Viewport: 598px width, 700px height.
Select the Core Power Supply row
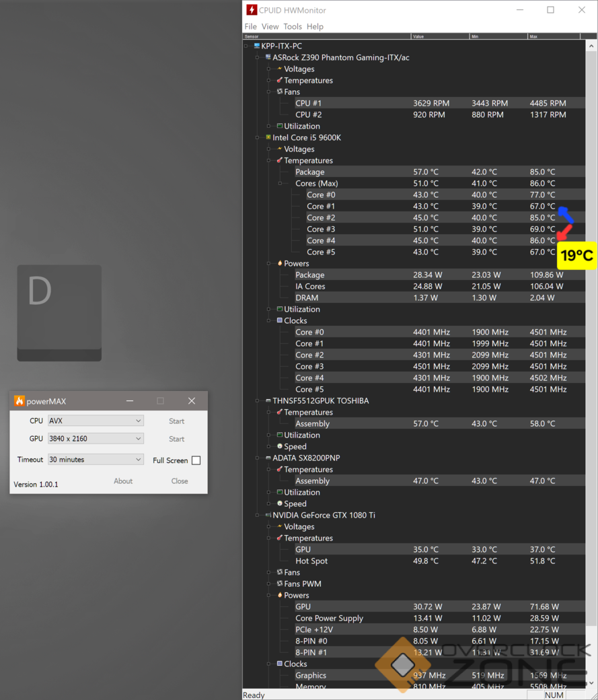point(439,618)
